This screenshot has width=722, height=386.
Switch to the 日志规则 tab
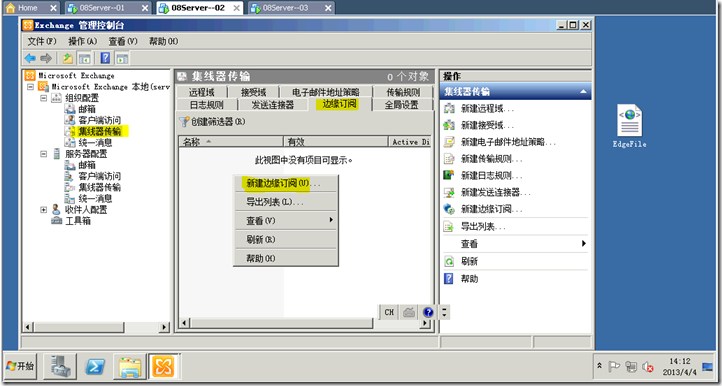206,105
